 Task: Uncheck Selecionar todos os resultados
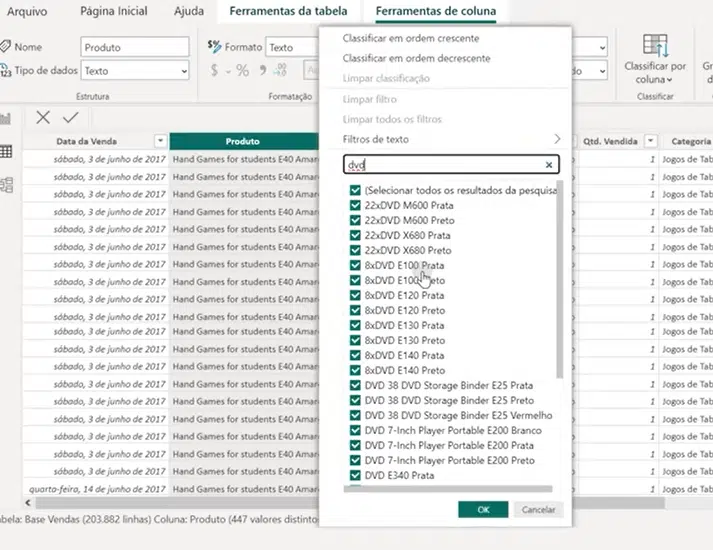pos(355,190)
